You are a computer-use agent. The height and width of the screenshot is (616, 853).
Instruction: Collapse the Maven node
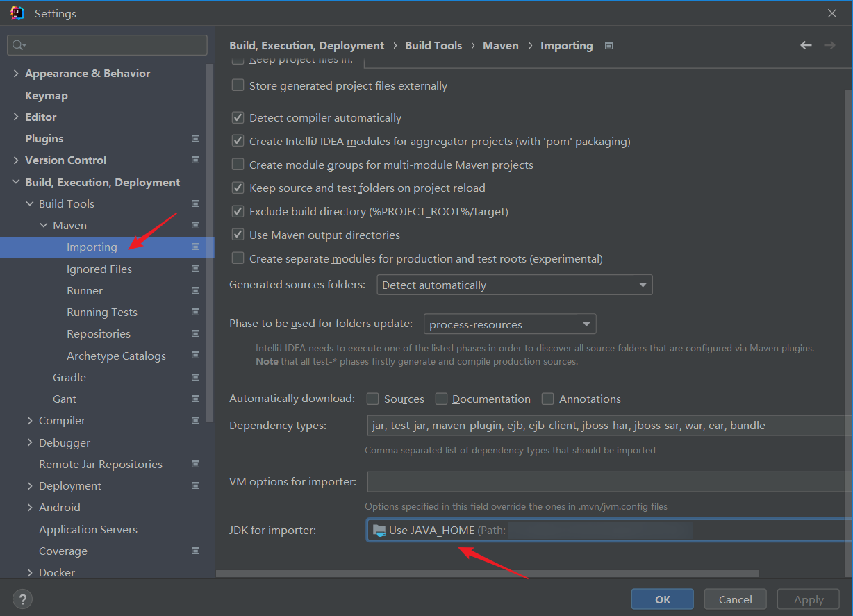(44, 225)
